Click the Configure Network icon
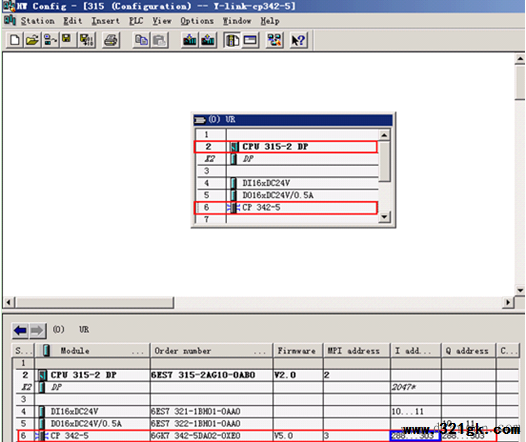526x442 pixels. (274, 41)
